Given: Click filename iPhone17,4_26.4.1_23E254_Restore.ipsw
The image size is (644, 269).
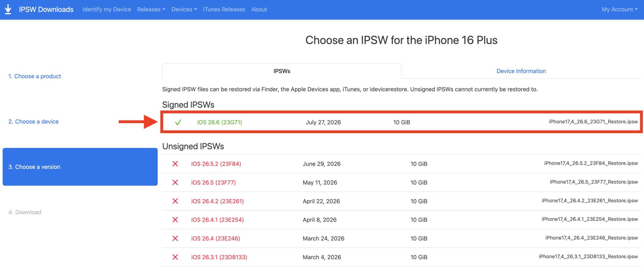Looking at the screenshot, I should (590, 219).
